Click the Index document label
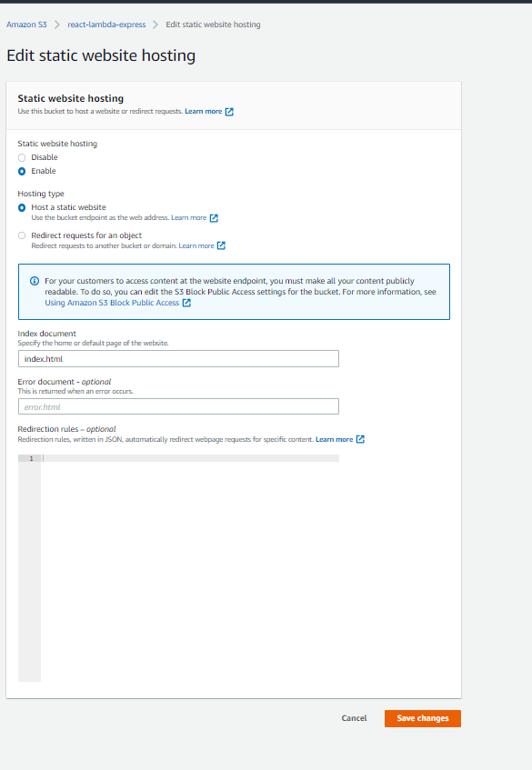 point(46,334)
